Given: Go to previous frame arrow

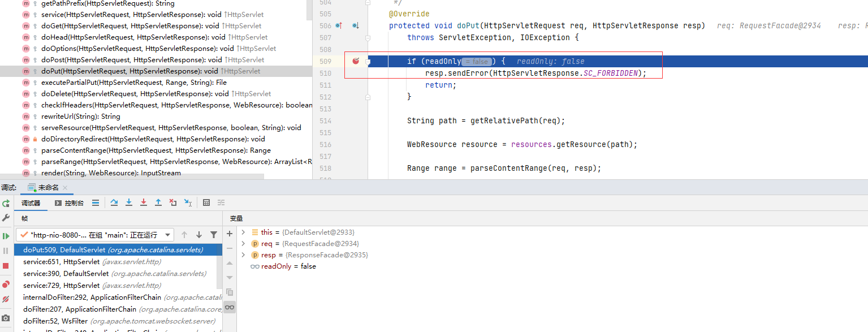Looking at the screenshot, I should point(184,235).
